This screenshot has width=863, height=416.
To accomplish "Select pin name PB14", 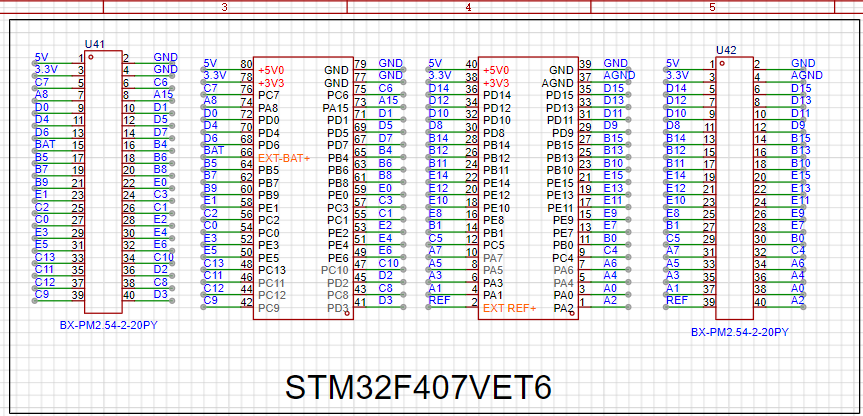I will (496, 145).
